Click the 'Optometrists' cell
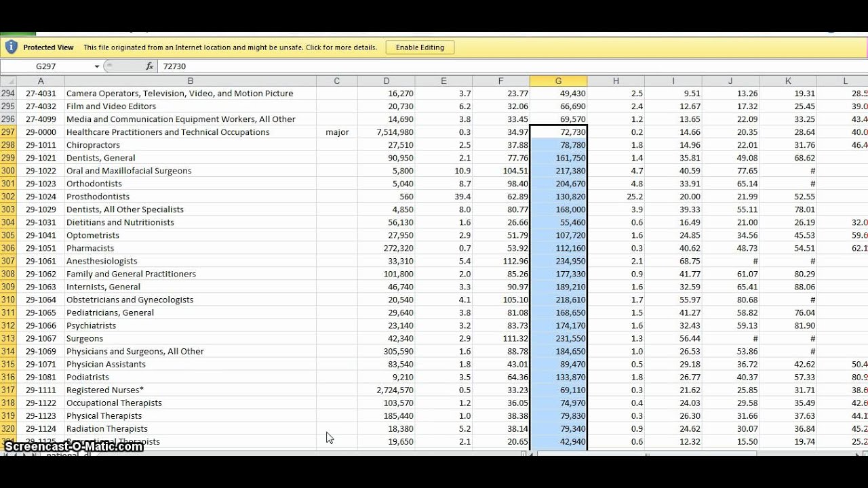The width and height of the screenshot is (868, 488). [x=191, y=235]
